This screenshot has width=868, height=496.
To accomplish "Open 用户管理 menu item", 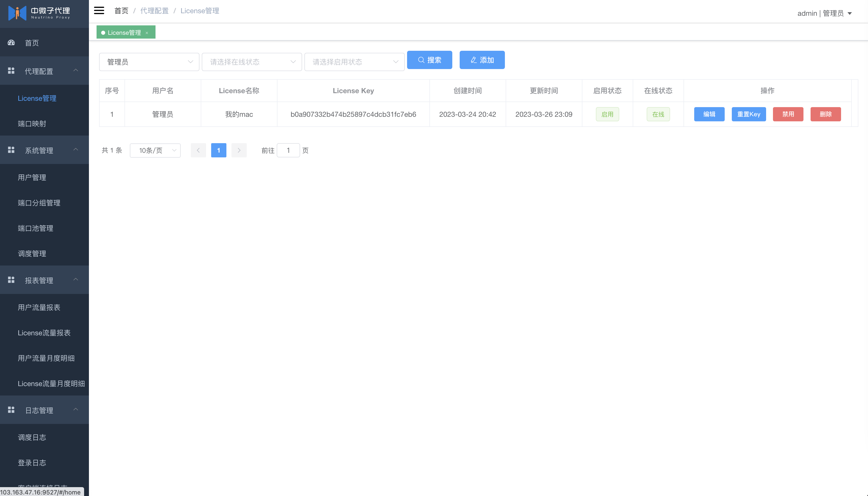I will click(32, 177).
